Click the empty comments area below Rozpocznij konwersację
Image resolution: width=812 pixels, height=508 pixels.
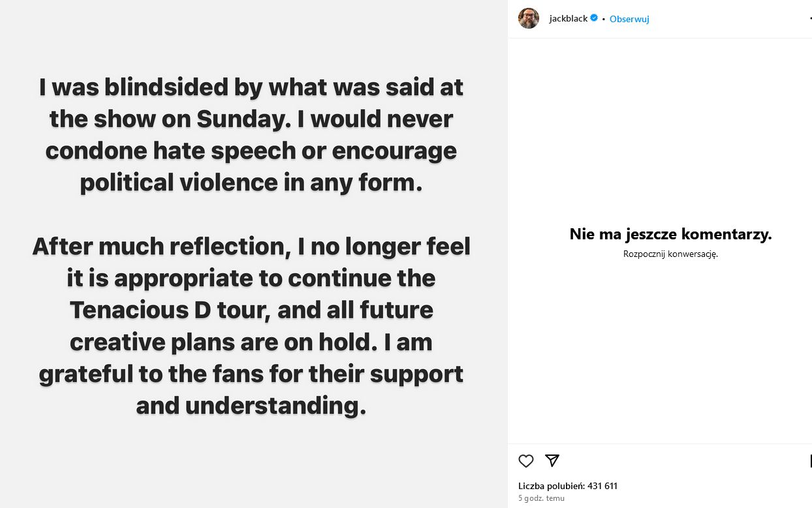point(659,352)
